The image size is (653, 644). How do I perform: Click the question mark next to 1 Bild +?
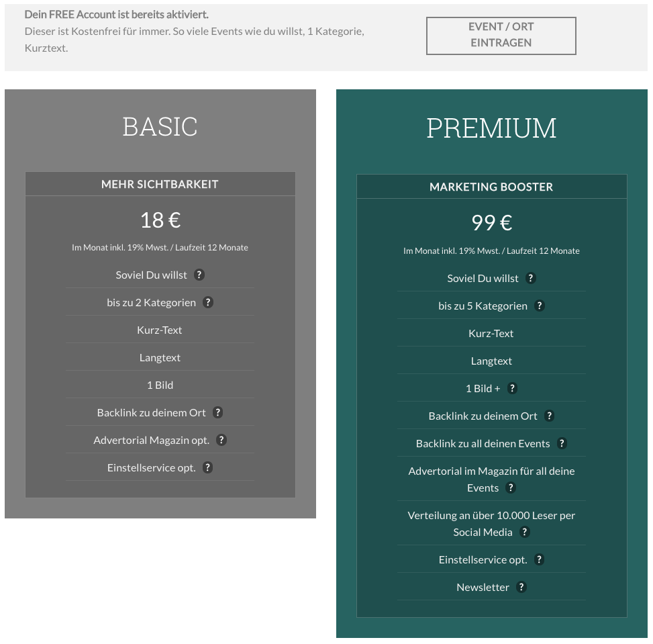[512, 389]
